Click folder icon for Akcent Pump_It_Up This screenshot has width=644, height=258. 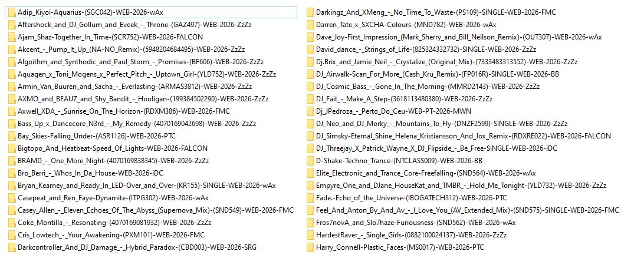point(12,49)
